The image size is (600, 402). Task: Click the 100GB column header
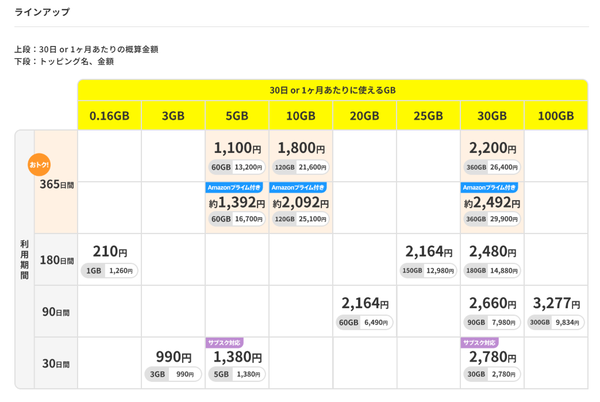pos(556,115)
